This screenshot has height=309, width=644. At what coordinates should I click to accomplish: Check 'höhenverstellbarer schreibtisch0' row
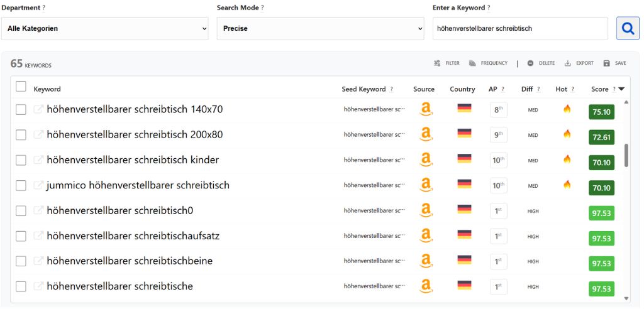(21, 210)
